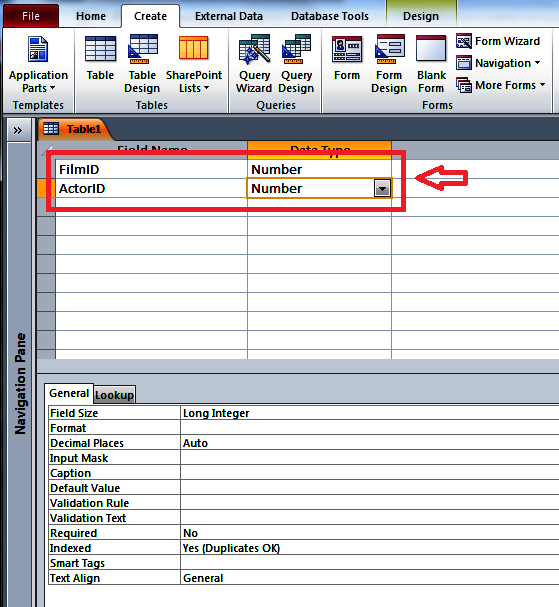The image size is (559, 607).
Task: Create a new Table from ribbon
Action: coord(100,58)
